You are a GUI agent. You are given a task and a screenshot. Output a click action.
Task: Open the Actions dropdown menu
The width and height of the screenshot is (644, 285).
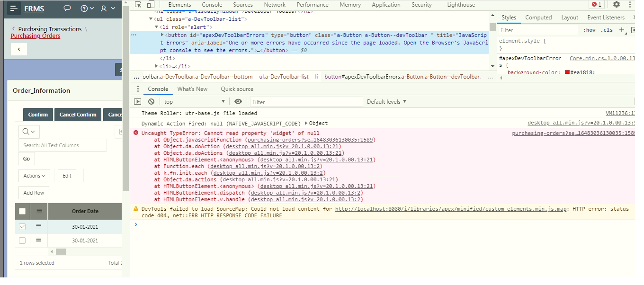34,176
